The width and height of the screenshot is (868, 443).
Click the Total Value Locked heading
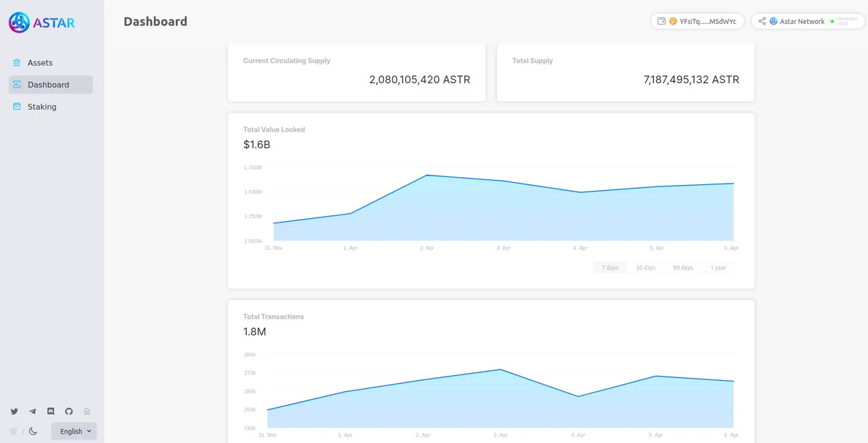(x=274, y=129)
